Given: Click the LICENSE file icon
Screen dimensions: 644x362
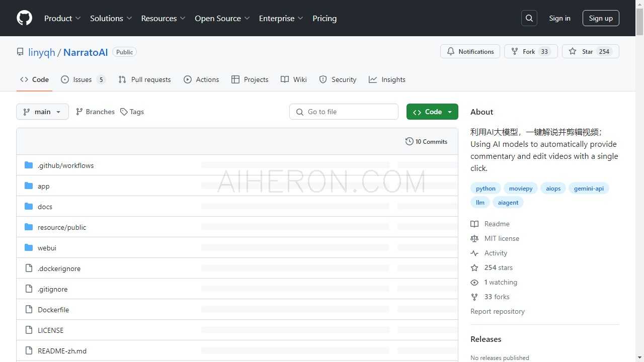Looking at the screenshot, I should [29, 330].
